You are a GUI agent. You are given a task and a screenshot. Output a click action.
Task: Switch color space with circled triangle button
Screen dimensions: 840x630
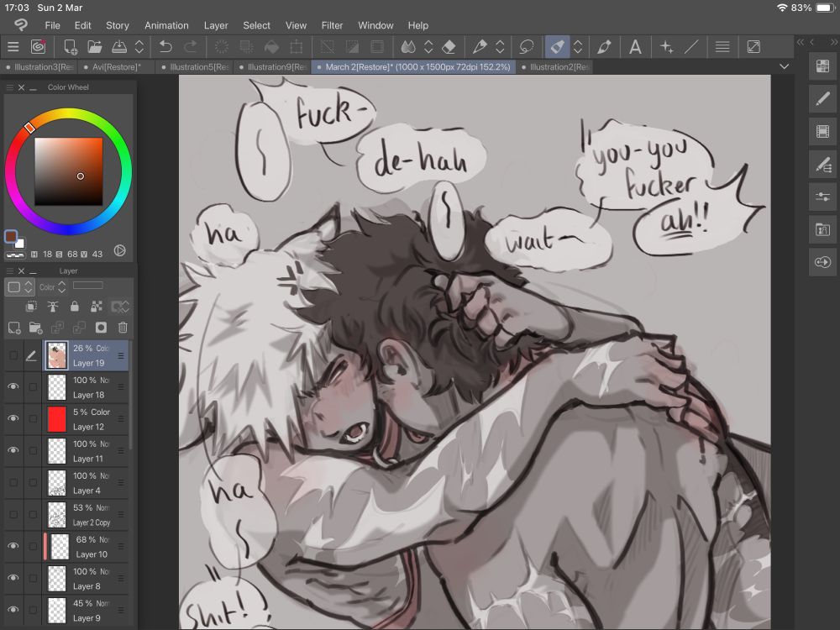120,250
